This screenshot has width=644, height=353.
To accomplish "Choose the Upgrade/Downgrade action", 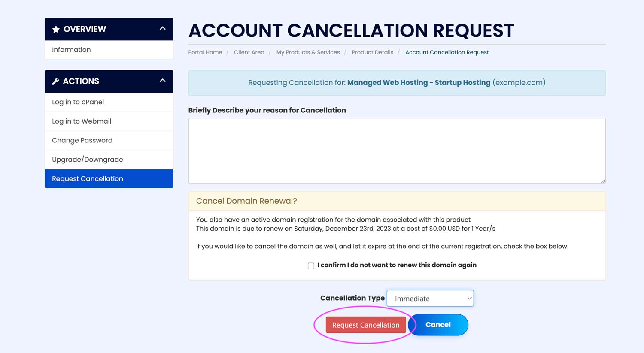I will [x=87, y=160].
